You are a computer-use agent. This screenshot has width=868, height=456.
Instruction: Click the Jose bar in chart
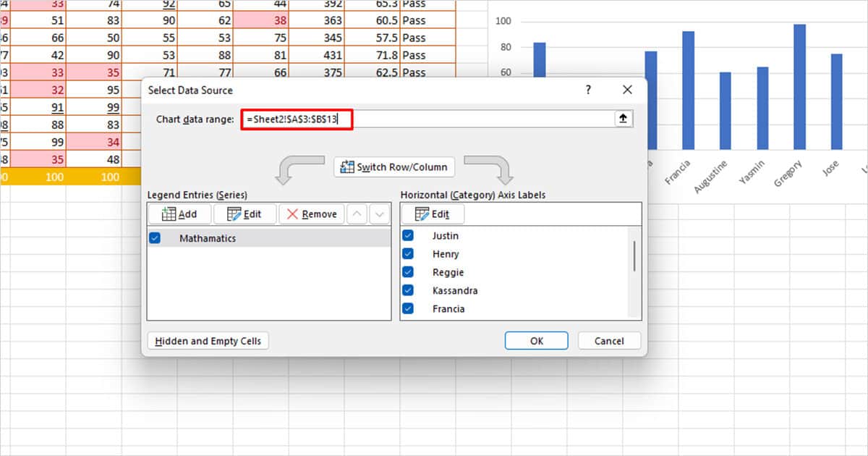(836, 101)
